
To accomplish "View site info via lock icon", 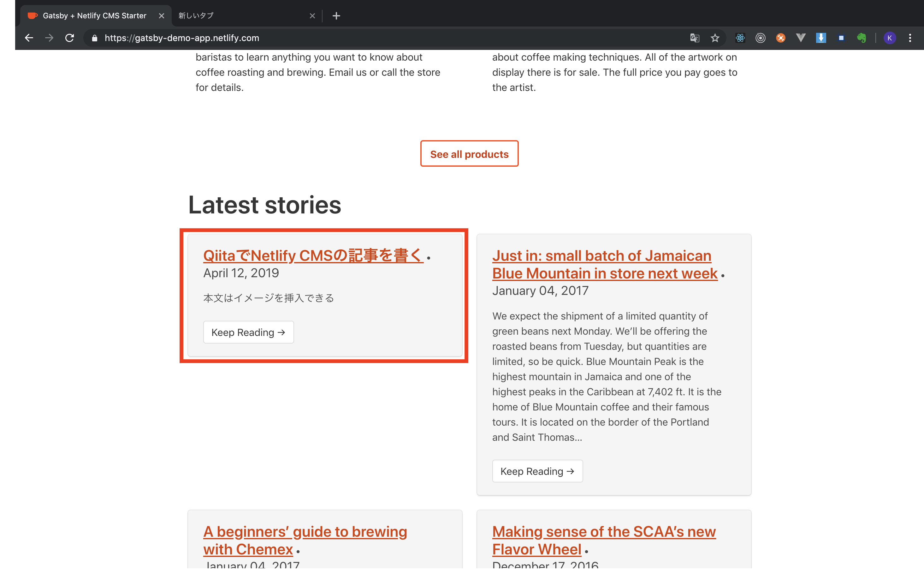I will point(95,38).
